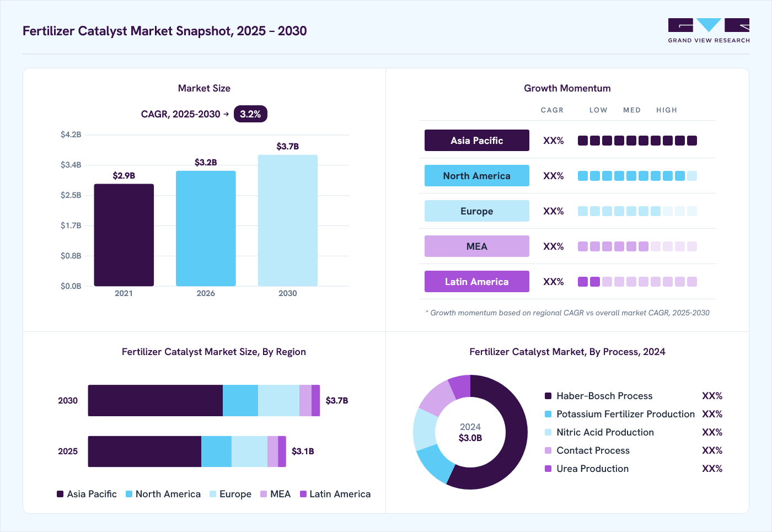Viewport: 772px width, 532px height.
Task: Click the CAGR column header
Action: point(552,110)
